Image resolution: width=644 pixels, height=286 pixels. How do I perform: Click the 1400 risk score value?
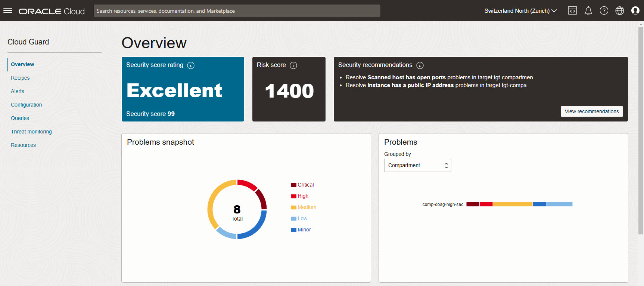289,91
